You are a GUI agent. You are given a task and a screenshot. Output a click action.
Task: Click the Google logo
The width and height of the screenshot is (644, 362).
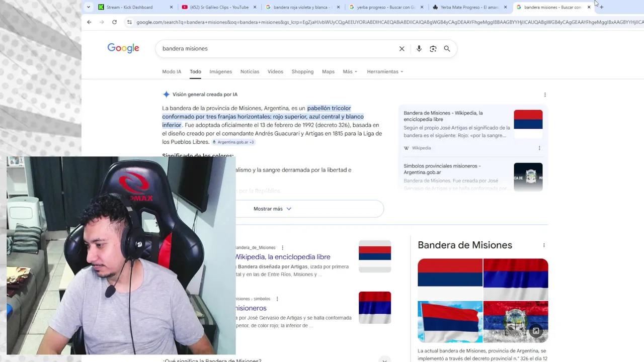(x=123, y=48)
